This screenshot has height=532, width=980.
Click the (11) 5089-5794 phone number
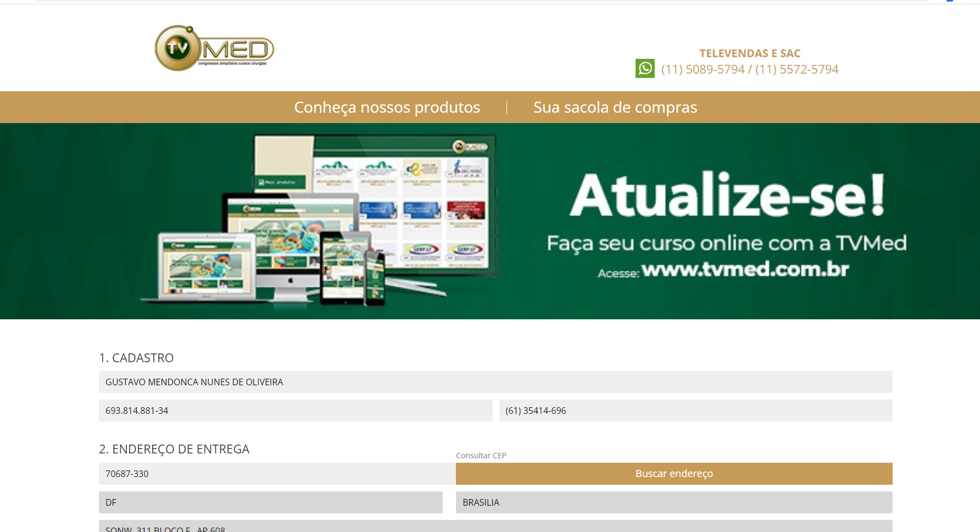(x=703, y=69)
